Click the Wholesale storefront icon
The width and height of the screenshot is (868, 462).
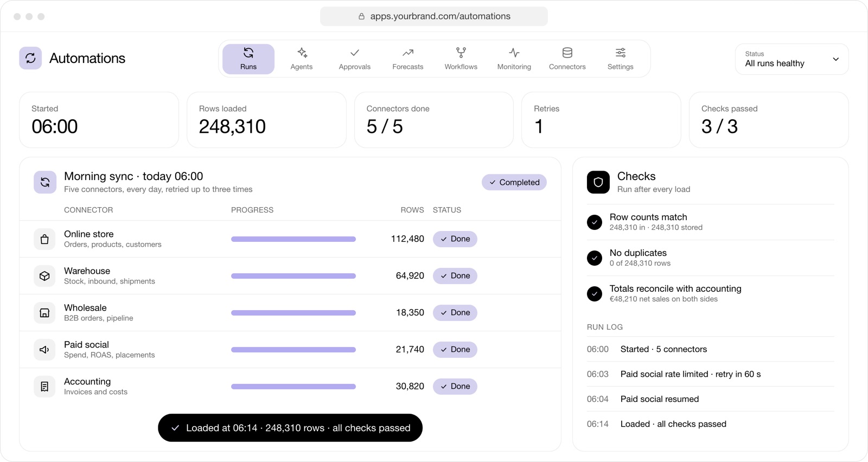point(44,313)
